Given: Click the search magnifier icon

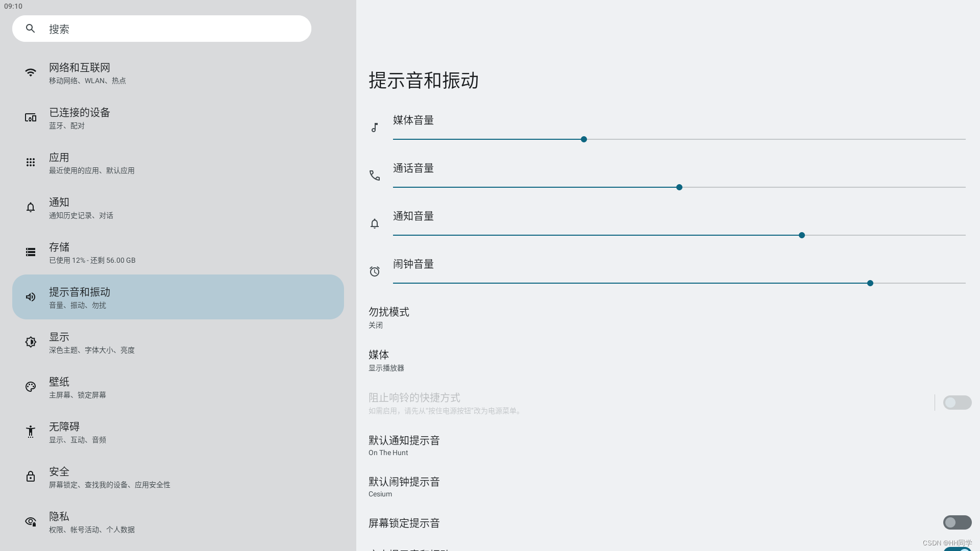Looking at the screenshot, I should tap(31, 29).
